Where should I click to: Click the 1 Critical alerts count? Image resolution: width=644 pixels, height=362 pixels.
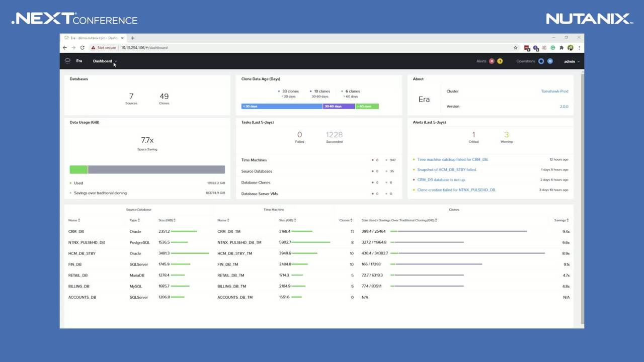[473, 135]
